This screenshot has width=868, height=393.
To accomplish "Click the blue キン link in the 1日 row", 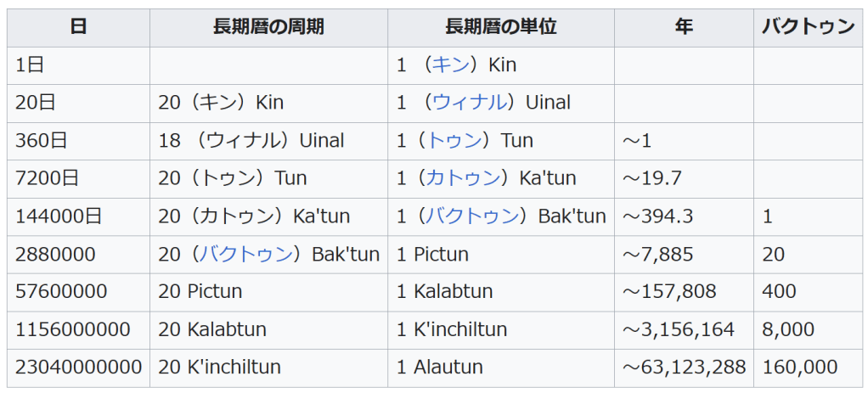I will pyautogui.click(x=451, y=65).
